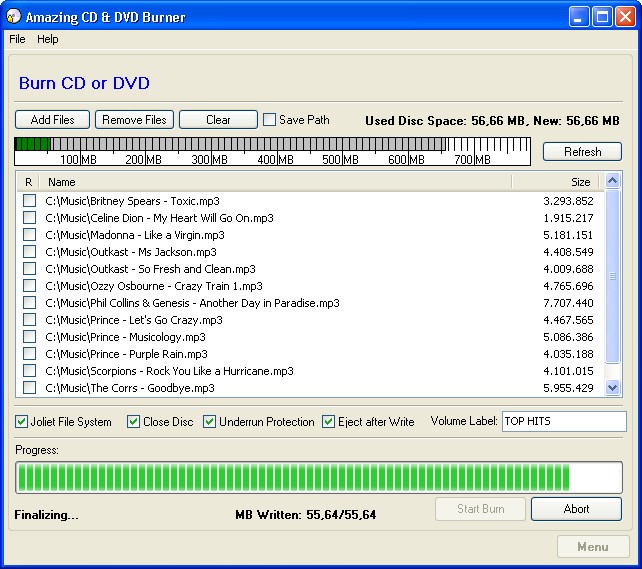Enable the Save Path checkbox
This screenshot has height=569, width=642.
(x=270, y=120)
